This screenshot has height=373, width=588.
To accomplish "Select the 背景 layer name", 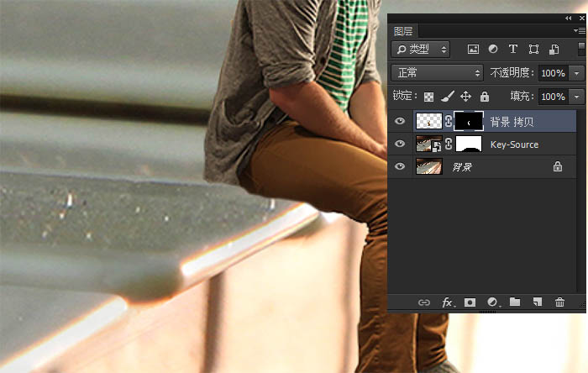I will point(462,167).
